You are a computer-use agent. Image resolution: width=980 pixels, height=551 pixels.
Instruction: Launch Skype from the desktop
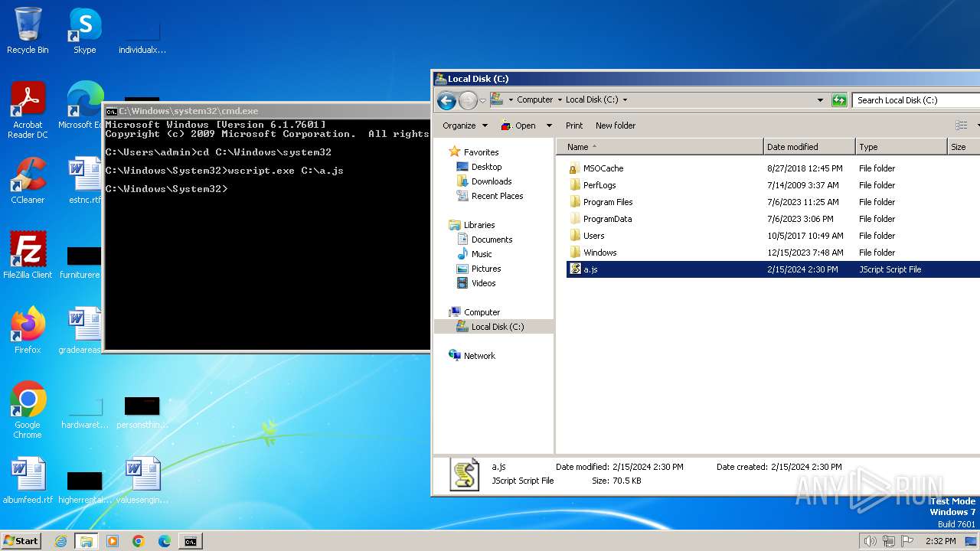(x=85, y=31)
